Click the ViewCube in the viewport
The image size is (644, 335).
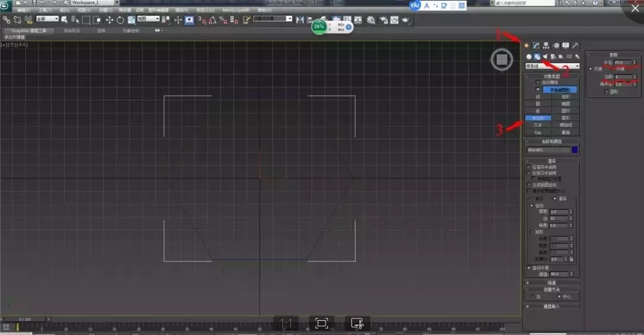point(501,60)
